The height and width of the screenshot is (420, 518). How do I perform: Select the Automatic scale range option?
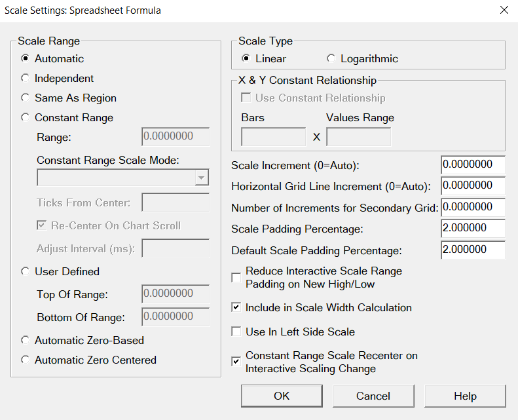tap(26, 59)
